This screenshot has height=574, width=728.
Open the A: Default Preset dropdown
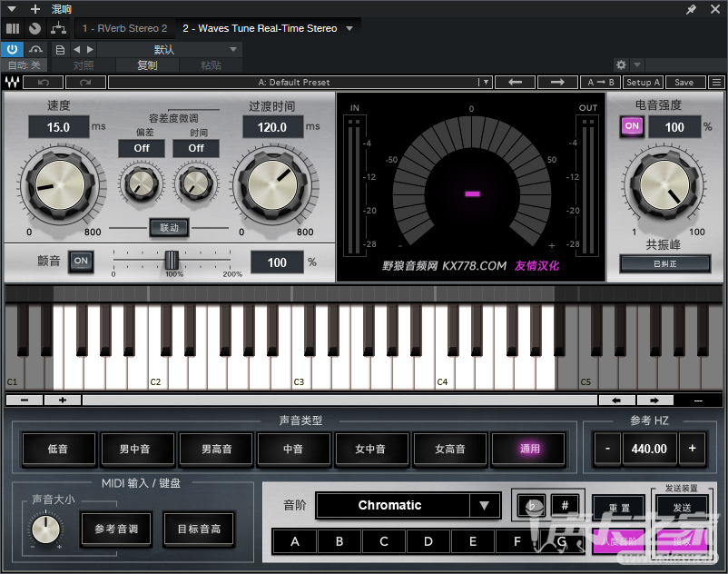click(x=300, y=83)
